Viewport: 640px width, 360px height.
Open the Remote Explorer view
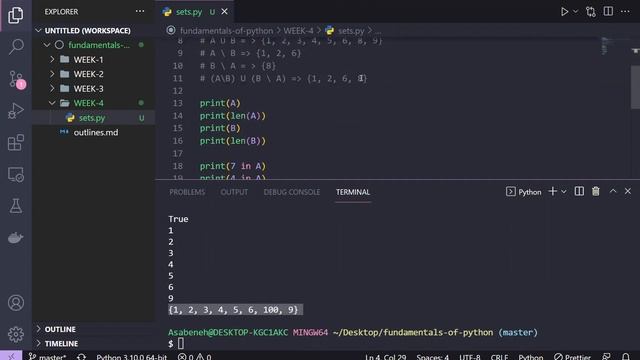pyautogui.click(x=16, y=174)
